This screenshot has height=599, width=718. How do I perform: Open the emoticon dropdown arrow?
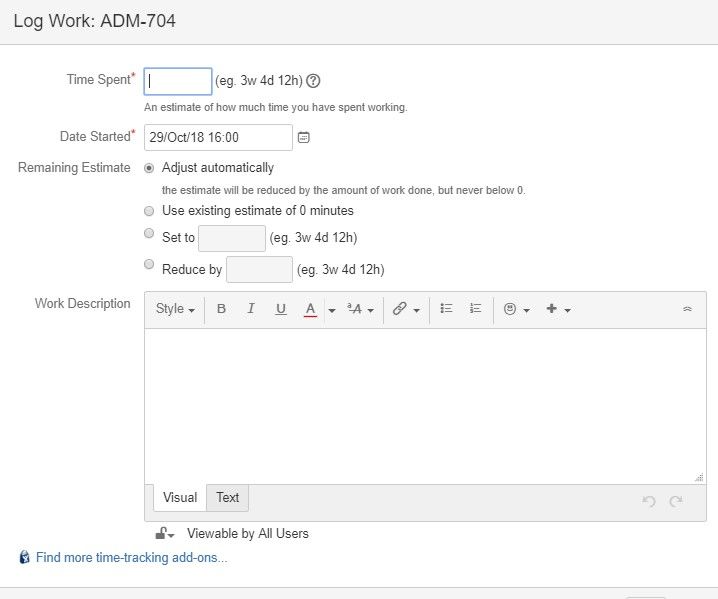527,310
